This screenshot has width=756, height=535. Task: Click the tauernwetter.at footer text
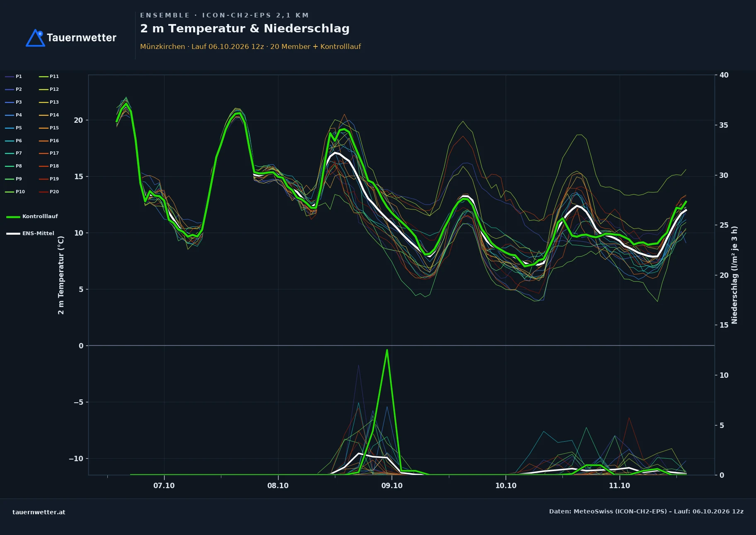coord(39,512)
